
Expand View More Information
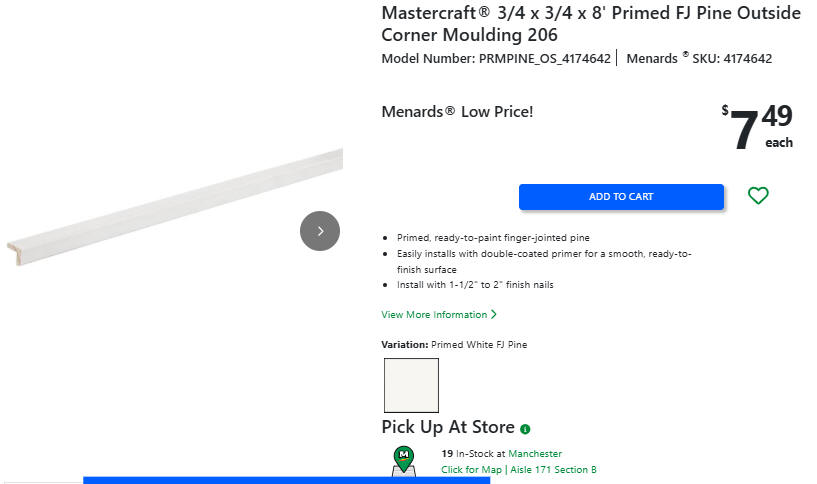[439, 315]
